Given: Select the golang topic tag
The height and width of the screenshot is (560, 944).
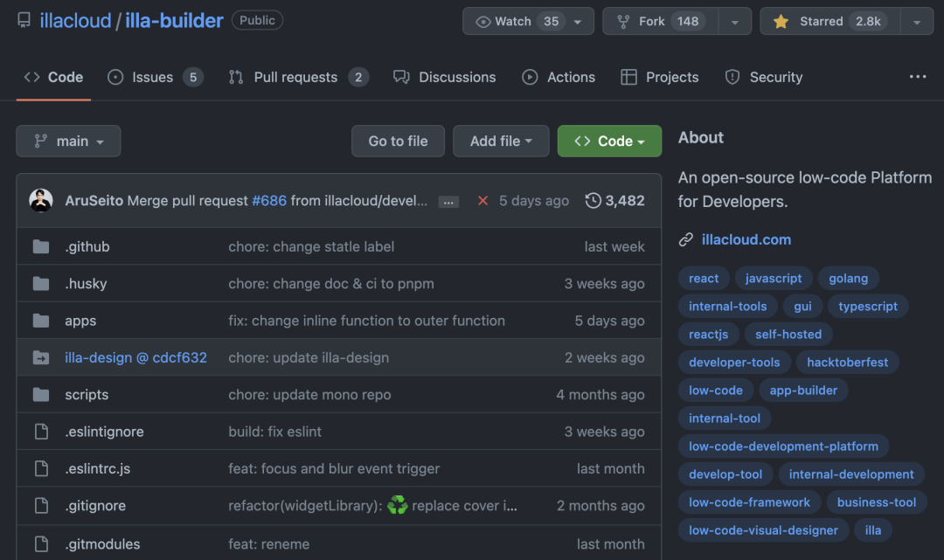Looking at the screenshot, I should coord(848,278).
